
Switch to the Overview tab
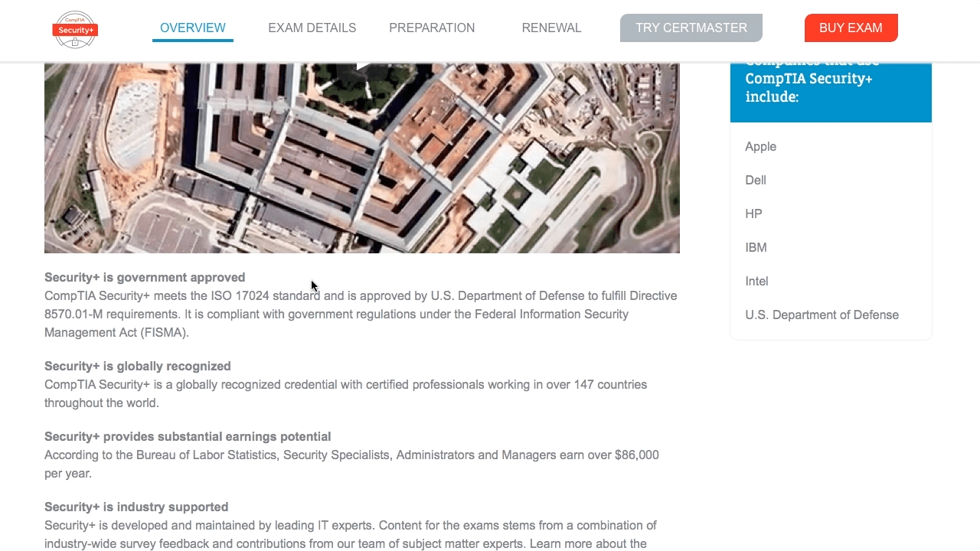193,28
